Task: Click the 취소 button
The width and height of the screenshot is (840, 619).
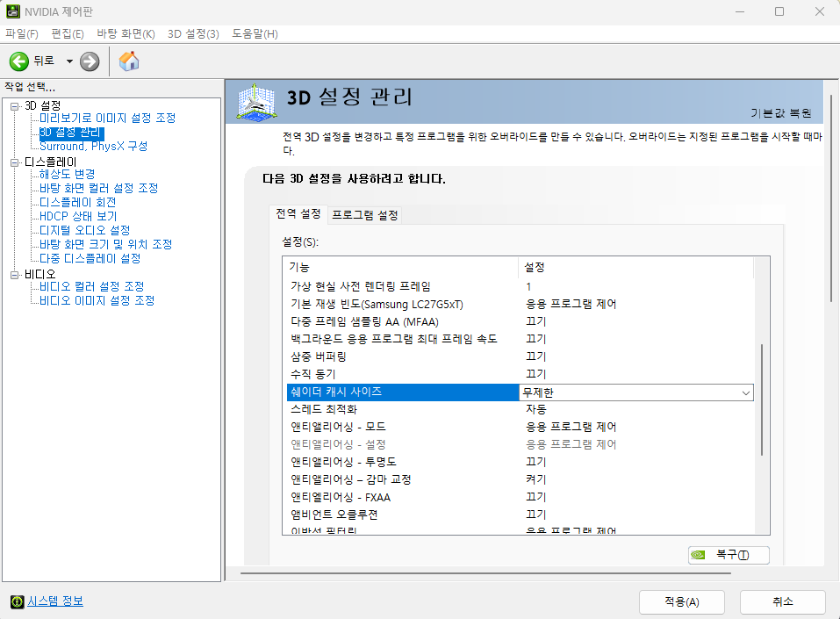Action: tap(783, 601)
